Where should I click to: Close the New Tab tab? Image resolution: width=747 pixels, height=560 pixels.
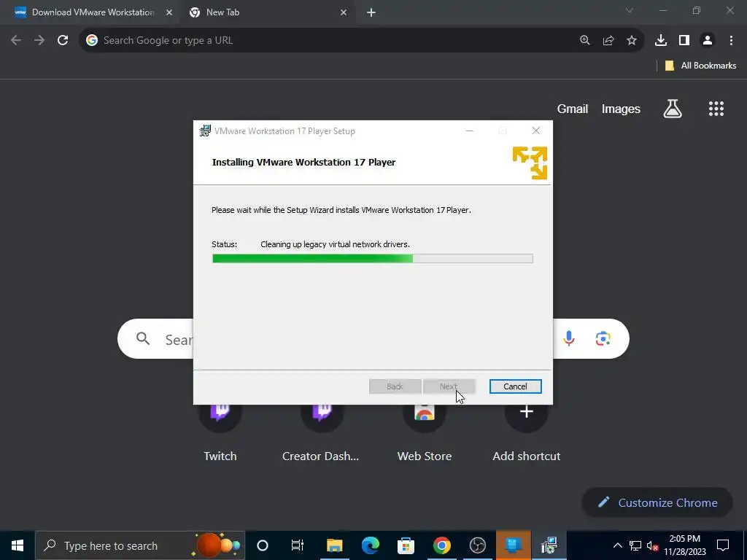(344, 12)
